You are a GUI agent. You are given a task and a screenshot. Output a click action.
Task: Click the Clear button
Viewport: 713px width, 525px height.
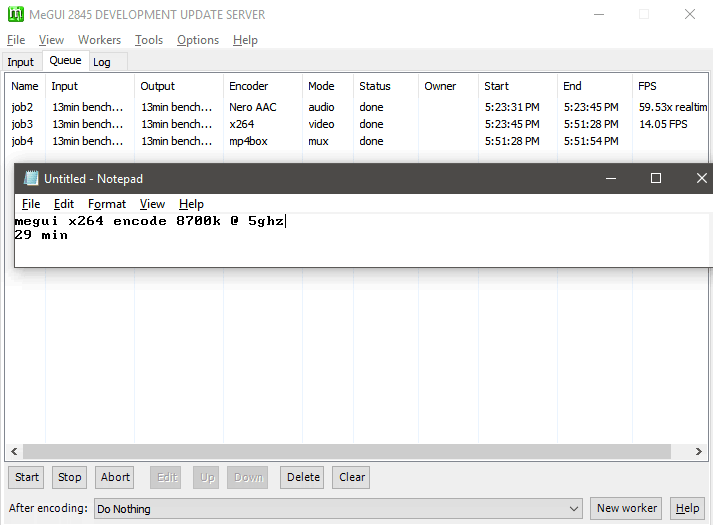click(351, 477)
